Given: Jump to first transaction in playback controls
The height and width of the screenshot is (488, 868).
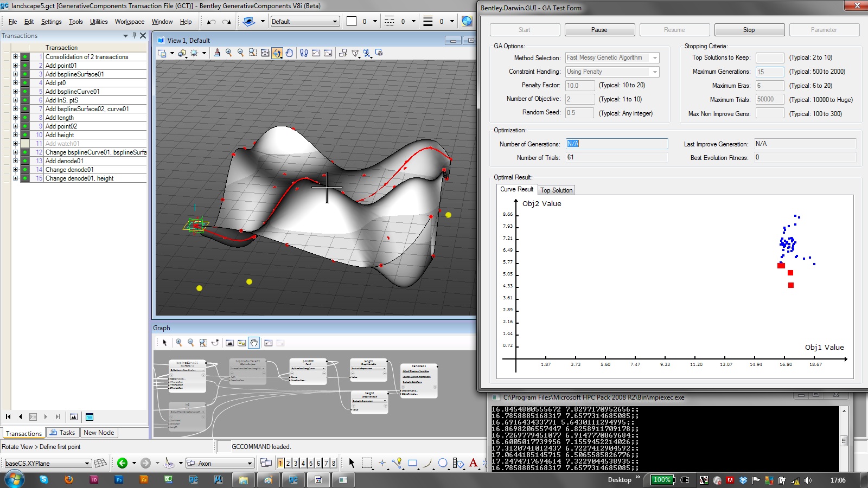Looking at the screenshot, I should click(8, 417).
